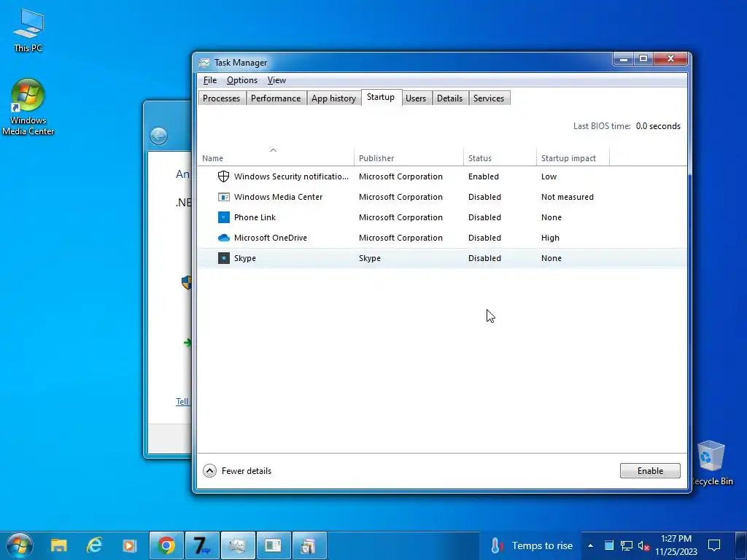
Task: Click the High startup impact cell
Action: (550, 238)
